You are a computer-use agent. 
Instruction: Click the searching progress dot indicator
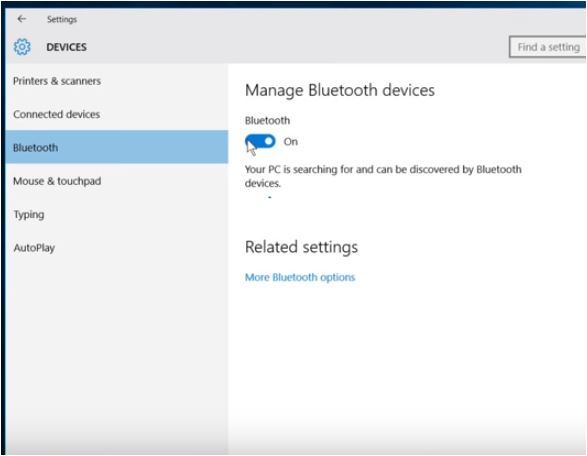270,197
